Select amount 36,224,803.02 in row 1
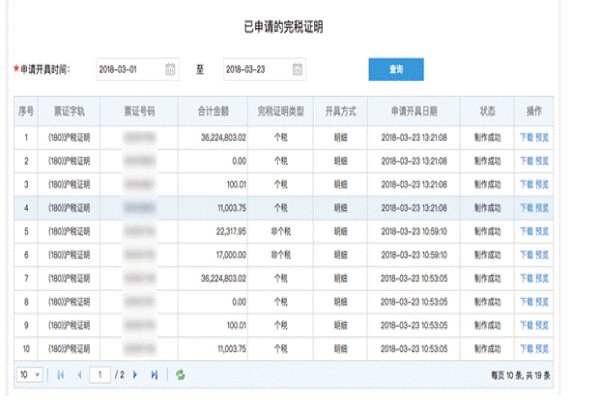Image resolution: width=600 pixels, height=400 pixels. click(223, 137)
